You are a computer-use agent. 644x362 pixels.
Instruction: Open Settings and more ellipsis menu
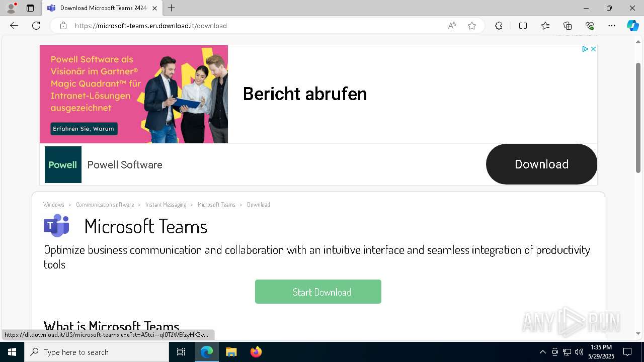pos(612,26)
